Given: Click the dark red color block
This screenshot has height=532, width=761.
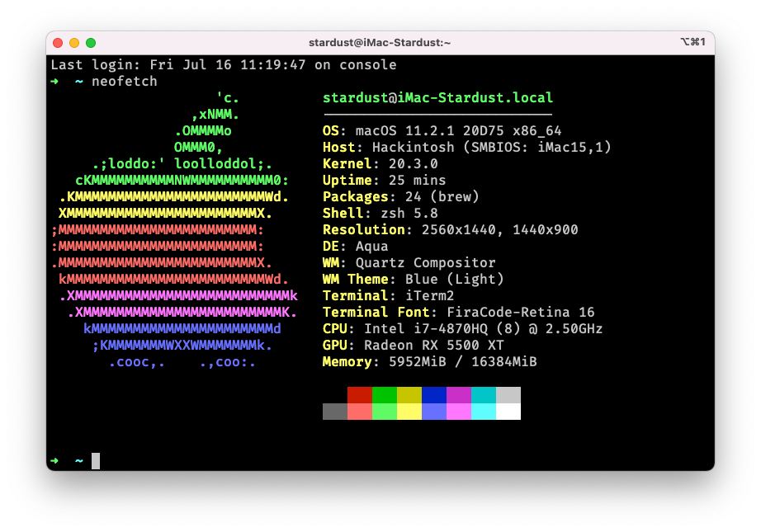Looking at the screenshot, I should [360, 395].
